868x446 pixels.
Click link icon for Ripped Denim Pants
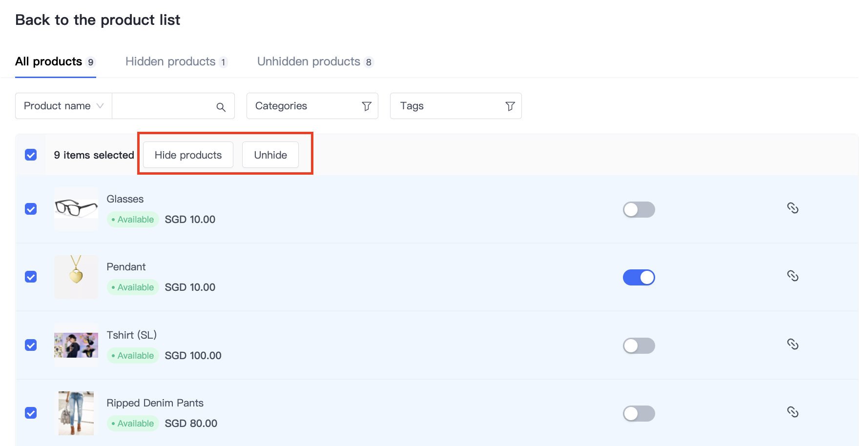[792, 412]
